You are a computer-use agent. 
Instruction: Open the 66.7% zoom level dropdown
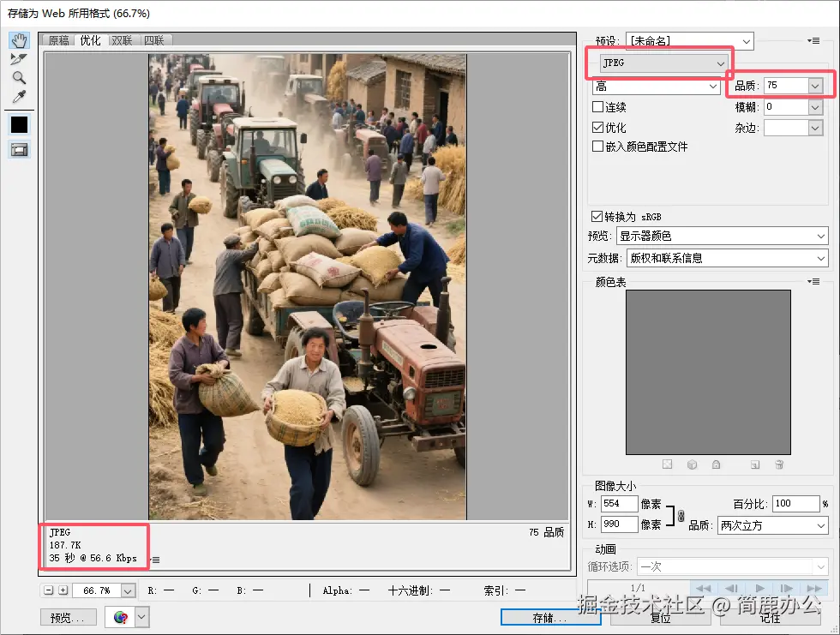click(128, 590)
